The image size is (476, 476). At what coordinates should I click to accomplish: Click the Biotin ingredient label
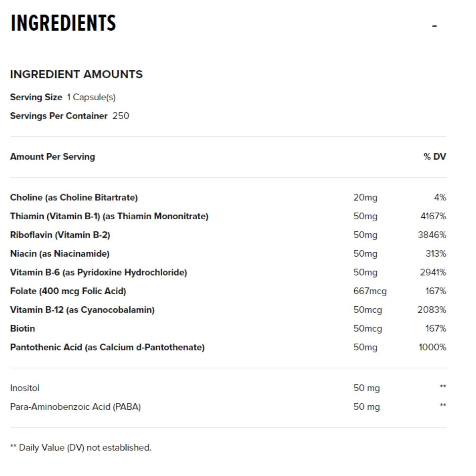click(23, 328)
